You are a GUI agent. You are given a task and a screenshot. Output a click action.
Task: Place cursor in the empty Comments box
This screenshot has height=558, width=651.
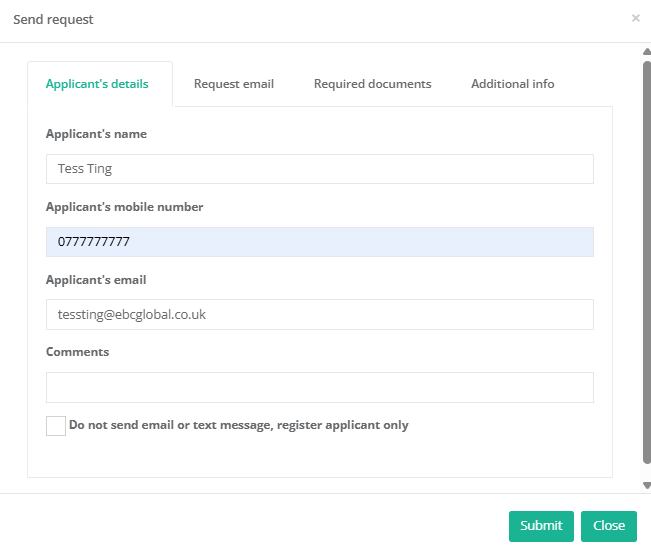click(x=320, y=387)
